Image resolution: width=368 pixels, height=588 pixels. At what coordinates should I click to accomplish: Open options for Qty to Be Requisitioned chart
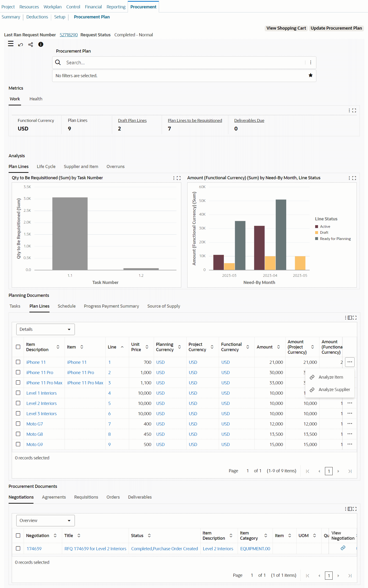(174, 178)
